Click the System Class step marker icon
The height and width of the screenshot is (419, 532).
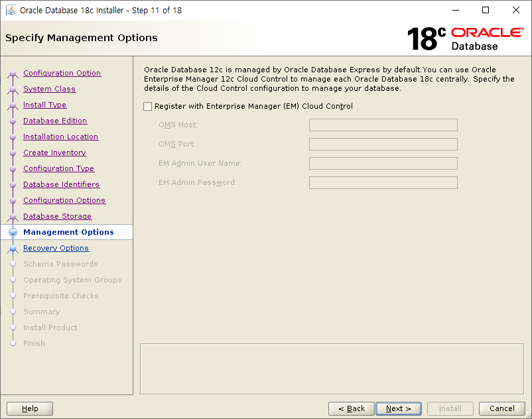(x=13, y=90)
